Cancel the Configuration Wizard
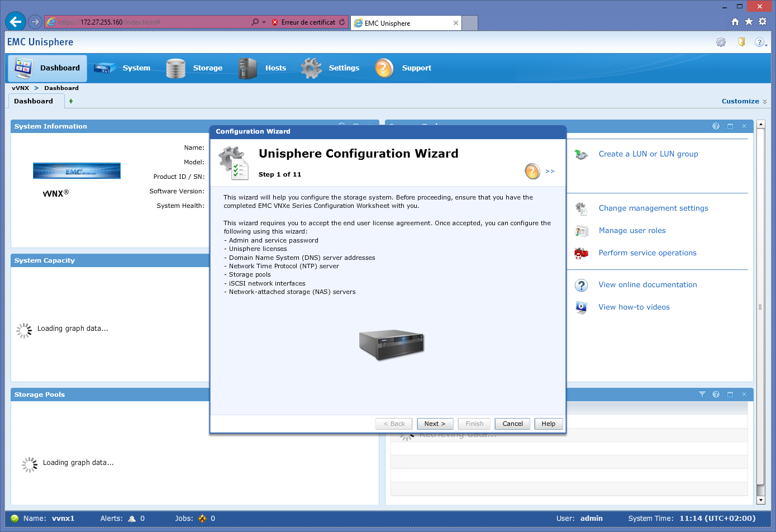 point(512,424)
